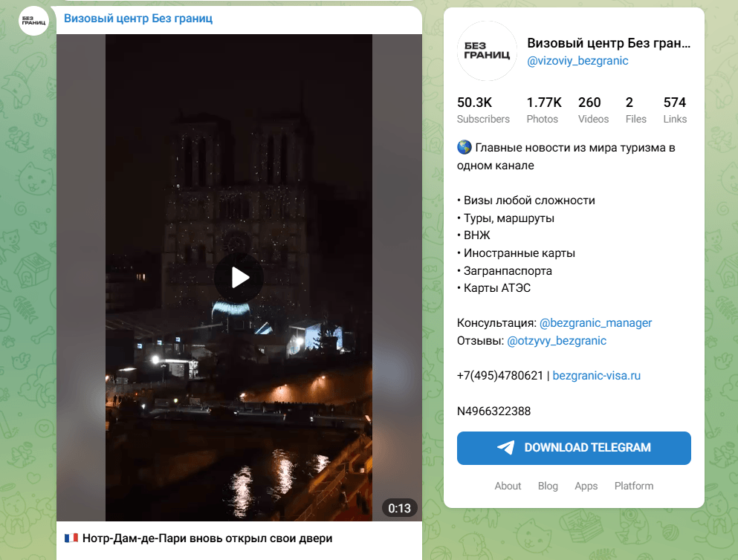738x560 pixels.
Task: Open the Без границ logo in sidebar
Action: click(487, 51)
